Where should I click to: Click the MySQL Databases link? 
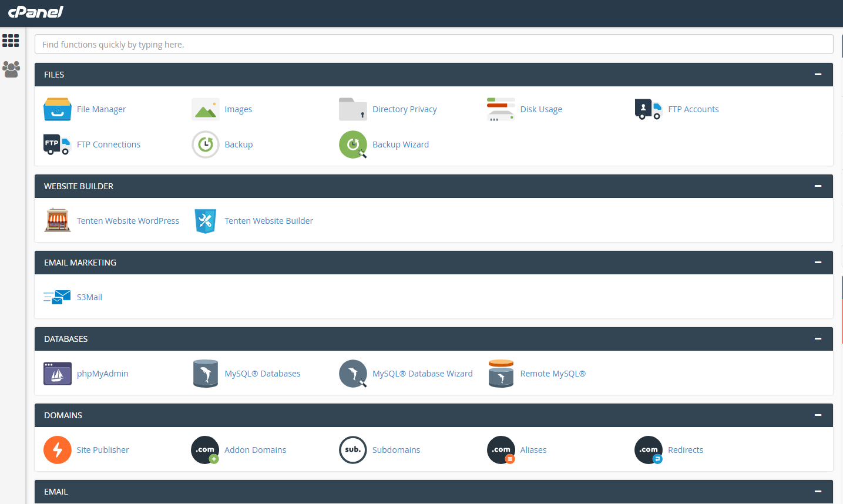pos(263,374)
